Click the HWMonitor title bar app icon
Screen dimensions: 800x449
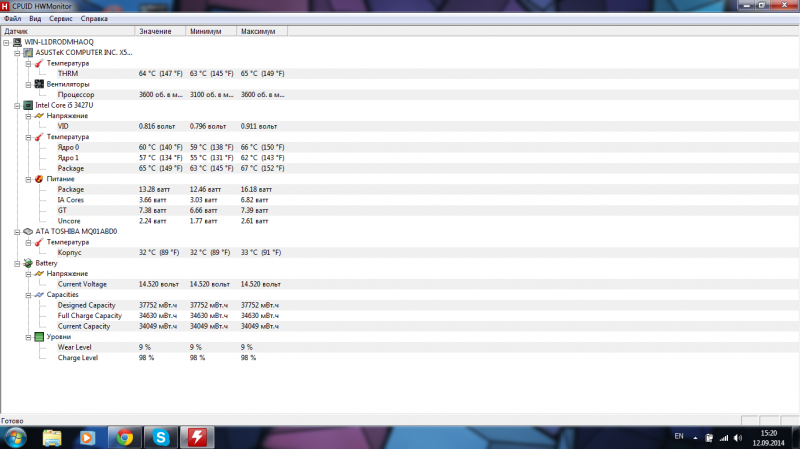coord(5,6)
